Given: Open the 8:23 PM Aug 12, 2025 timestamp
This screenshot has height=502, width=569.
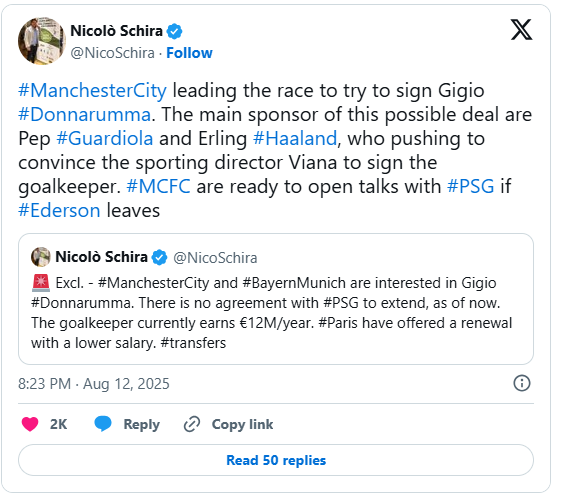Looking at the screenshot, I should point(94,384).
